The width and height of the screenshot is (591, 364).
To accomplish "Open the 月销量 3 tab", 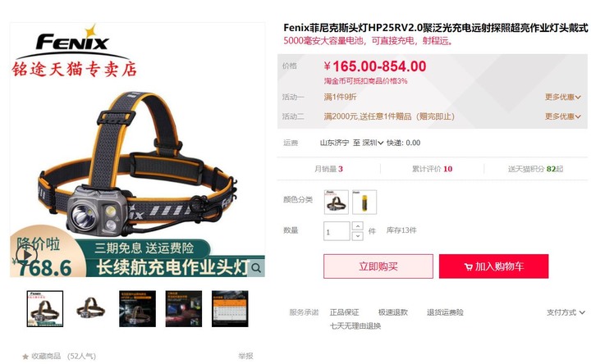I will tap(328, 169).
